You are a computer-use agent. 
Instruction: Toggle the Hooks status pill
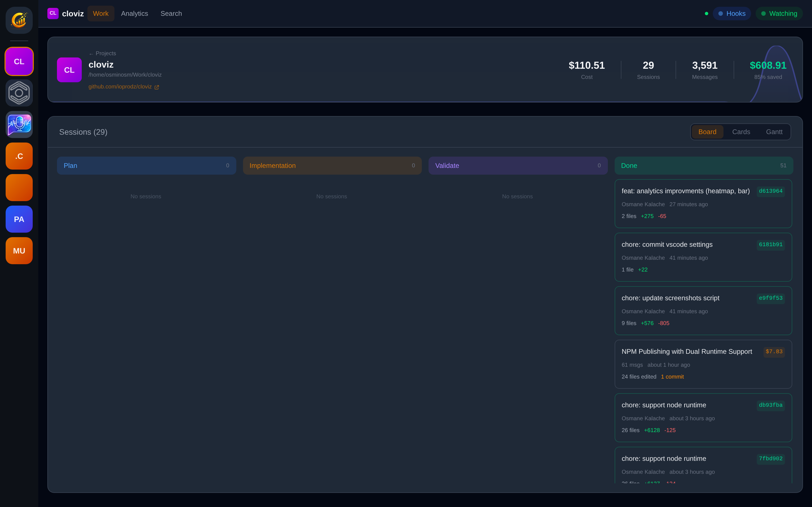click(x=731, y=14)
